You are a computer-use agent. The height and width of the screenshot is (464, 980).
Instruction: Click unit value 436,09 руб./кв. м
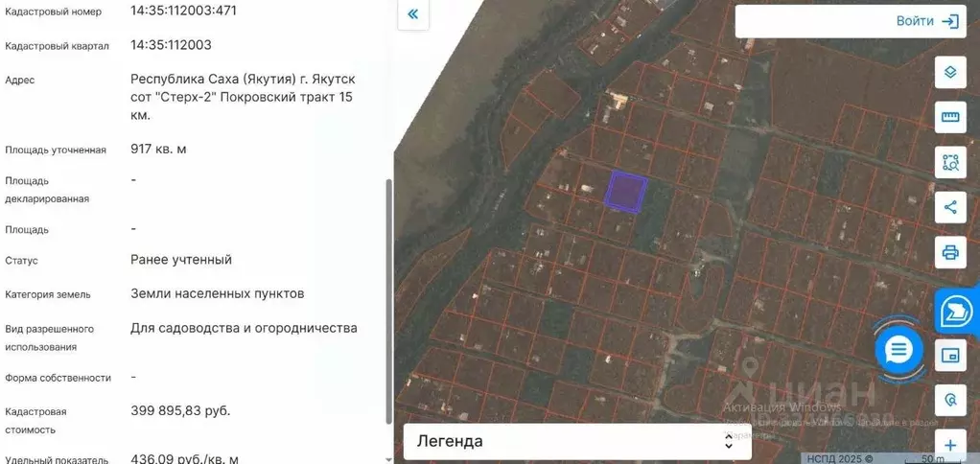tap(184, 459)
